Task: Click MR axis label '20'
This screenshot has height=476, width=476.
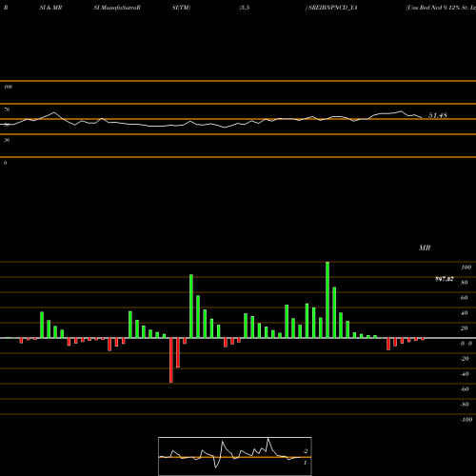Action: coord(465,328)
